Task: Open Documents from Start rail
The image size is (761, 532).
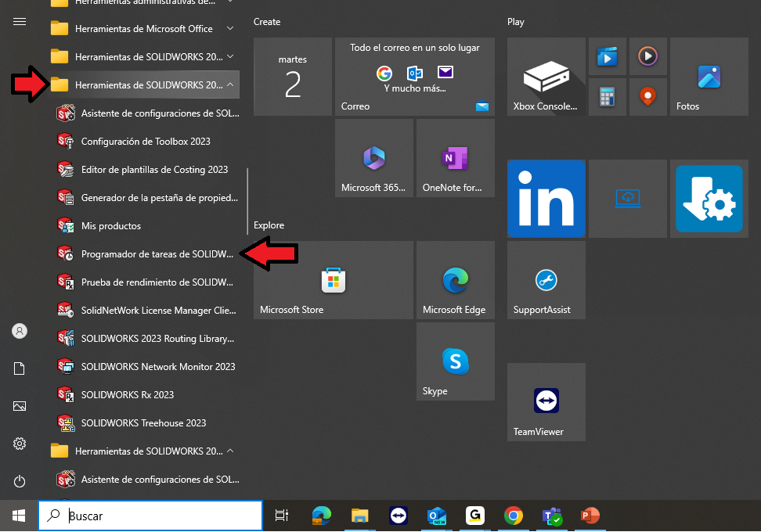Action: [20, 368]
